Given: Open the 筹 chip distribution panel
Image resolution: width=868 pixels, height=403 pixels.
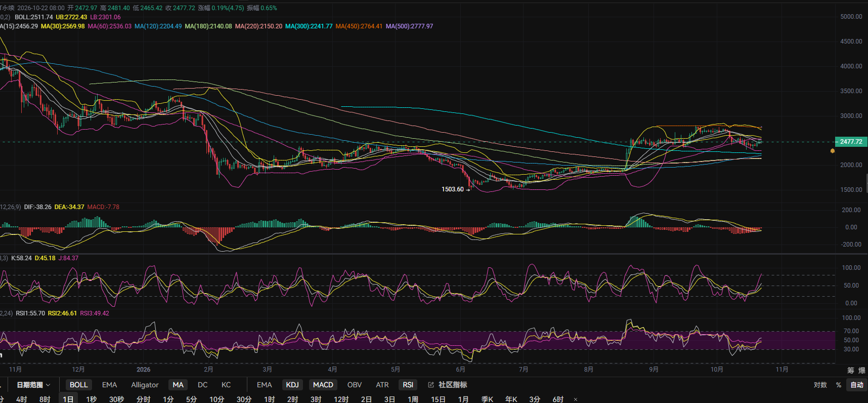Looking at the screenshot, I should coord(851,371).
